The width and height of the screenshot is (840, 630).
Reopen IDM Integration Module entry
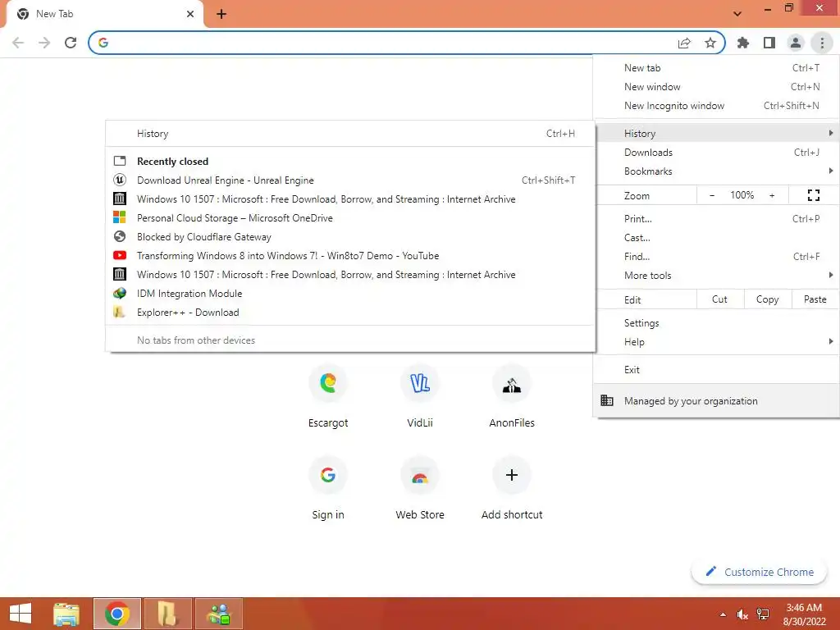[350, 294]
